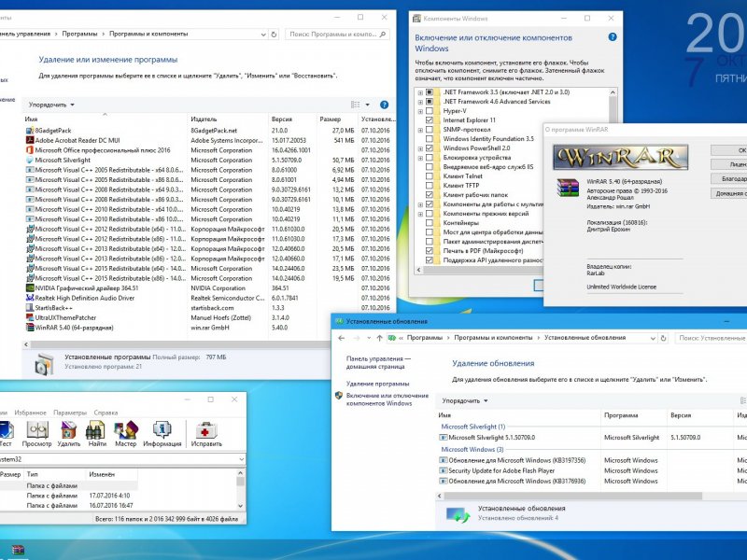Select Microsoft Office профессиональный плюс 2016 entry
Image resolution: width=747 pixels, height=560 pixels.
pos(207,150)
